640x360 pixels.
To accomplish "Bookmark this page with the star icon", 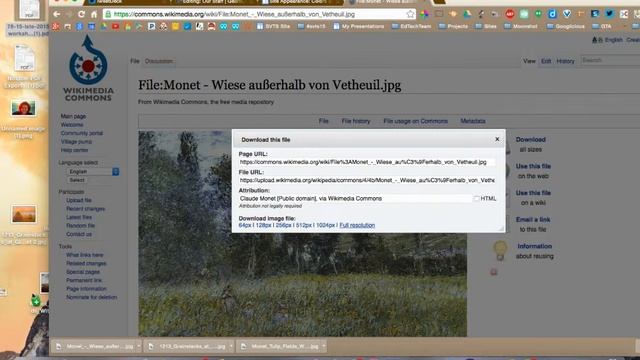I will [410, 14].
